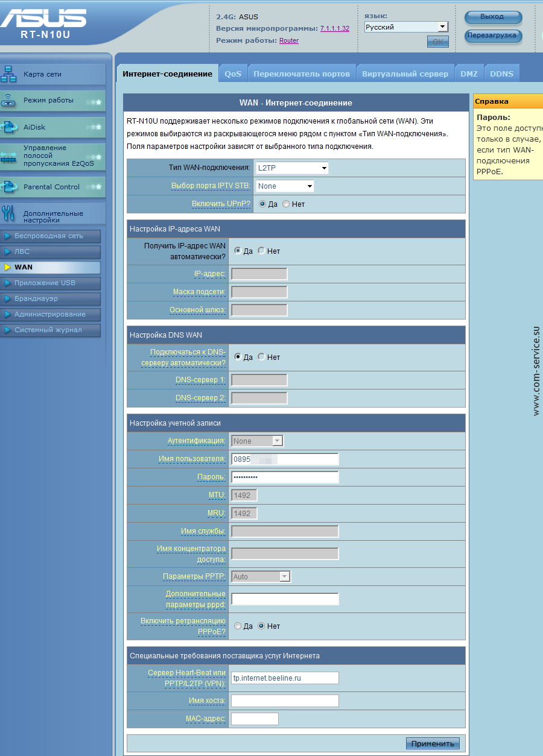
Task: Open the Выбор порта IPTV STB dropdown
Action: (285, 186)
